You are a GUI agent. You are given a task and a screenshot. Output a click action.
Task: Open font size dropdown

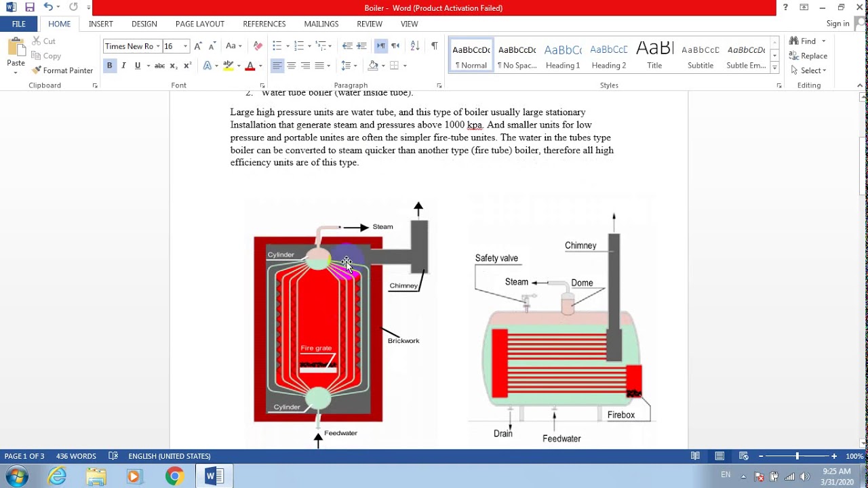(185, 46)
